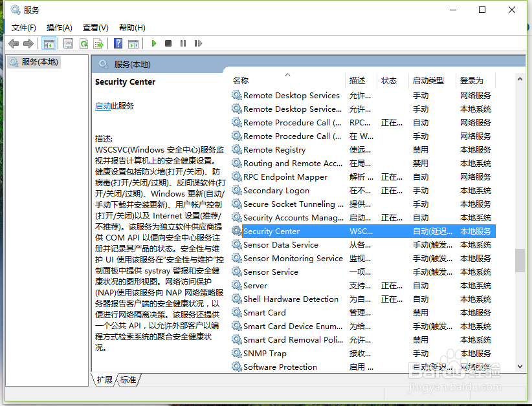Viewport: 532px width, 406px height.
Task: Restart the service with the restart icon
Action: [199, 43]
